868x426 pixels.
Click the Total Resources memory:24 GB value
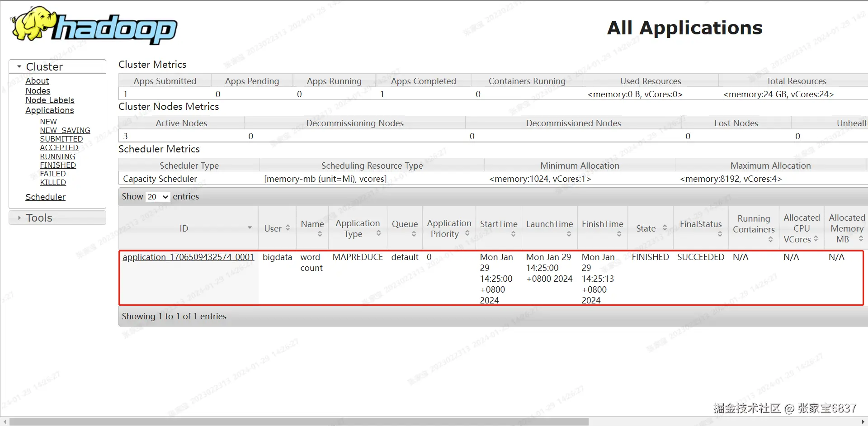pyautogui.click(x=778, y=94)
